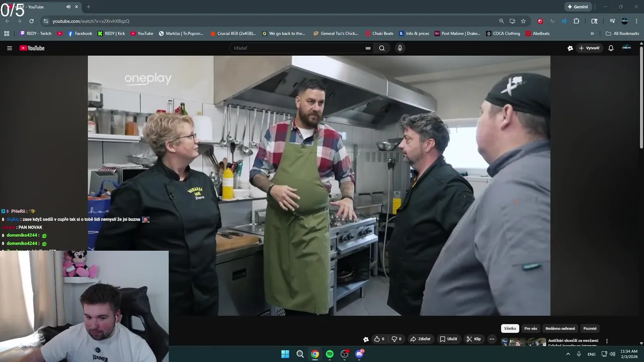
Task: Click the blue sound-wave extension icon
Action: [564, 21]
